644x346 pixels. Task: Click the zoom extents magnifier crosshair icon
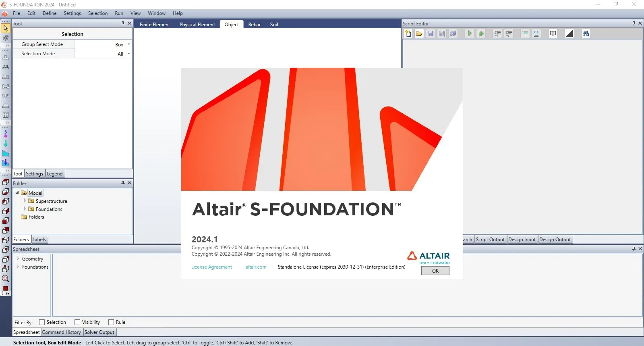coord(6,278)
